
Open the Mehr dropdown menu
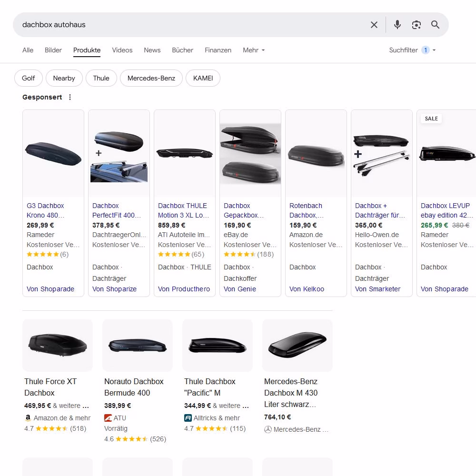pyautogui.click(x=253, y=50)
